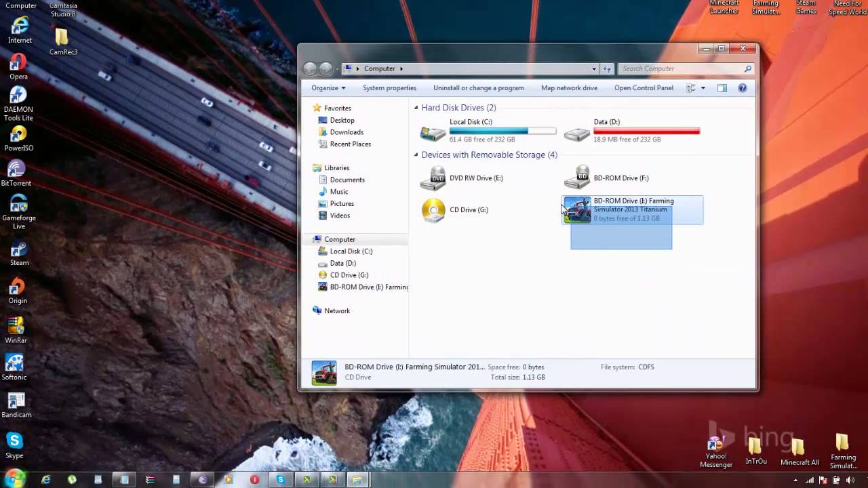Select the Farming Simulator BD-ROM Drive (I:) icon
Viewport: 868px width, 488px height.
coord(577,210)
